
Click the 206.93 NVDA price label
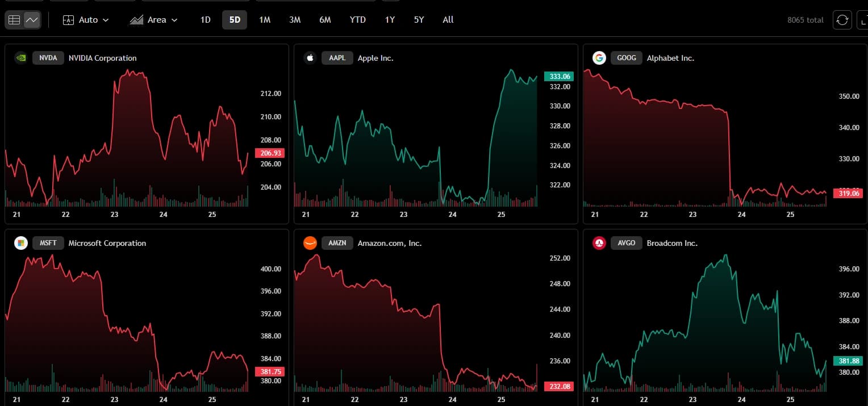click(x=270, y=153)
